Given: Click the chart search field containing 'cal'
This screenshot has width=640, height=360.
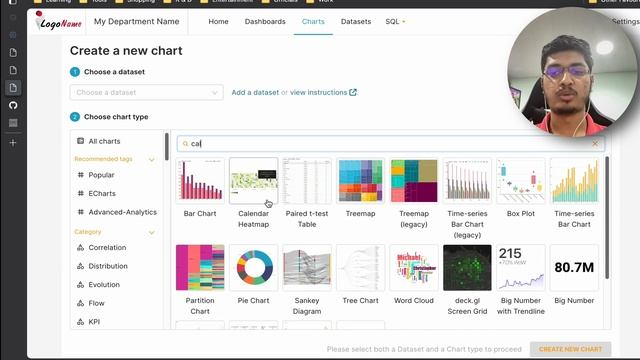Looking at the screenshot, I should 391,144.
